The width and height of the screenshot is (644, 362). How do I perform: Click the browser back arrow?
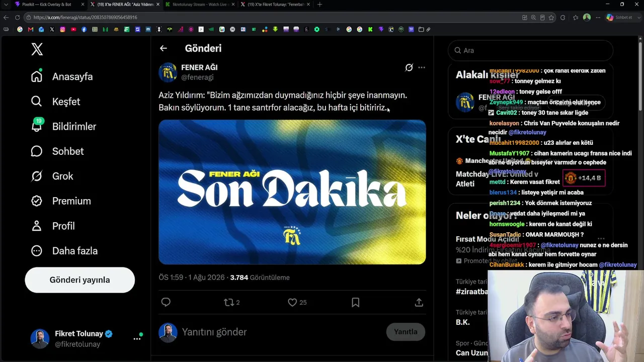pos(6,17)
